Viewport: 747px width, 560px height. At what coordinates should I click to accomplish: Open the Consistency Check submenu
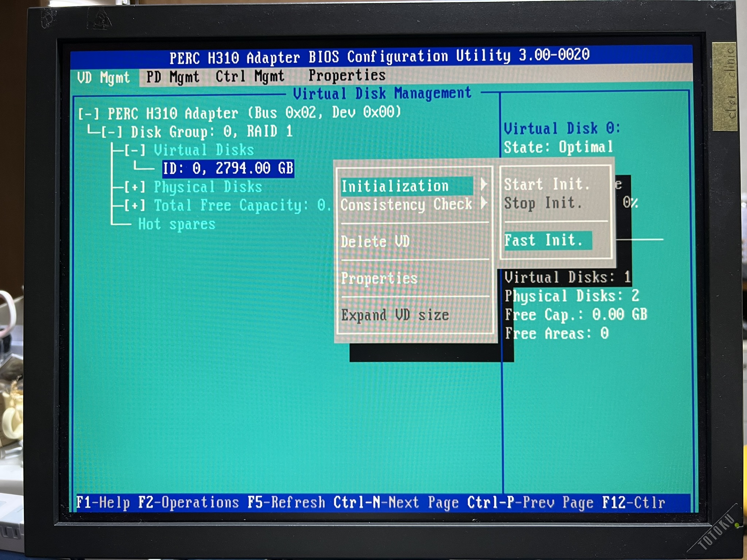(406, 205)
